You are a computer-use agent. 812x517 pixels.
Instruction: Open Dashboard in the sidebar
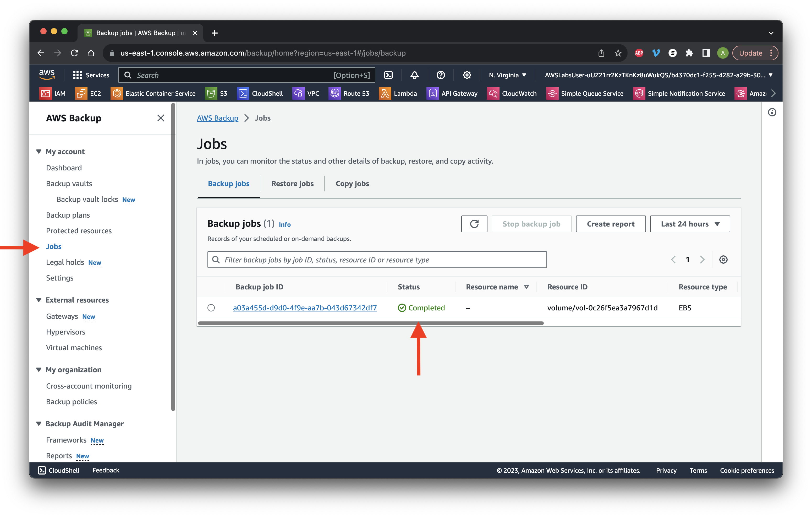64,168
